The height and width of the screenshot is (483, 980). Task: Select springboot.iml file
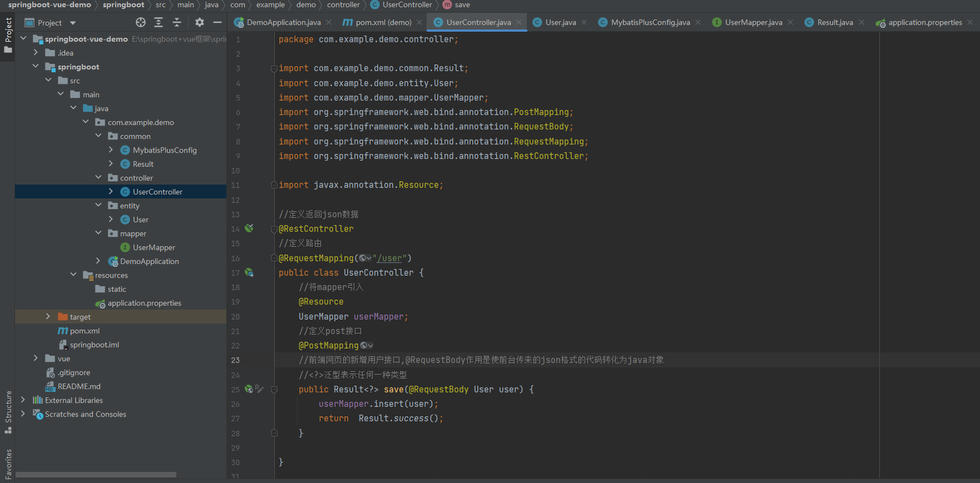point(94,345)
